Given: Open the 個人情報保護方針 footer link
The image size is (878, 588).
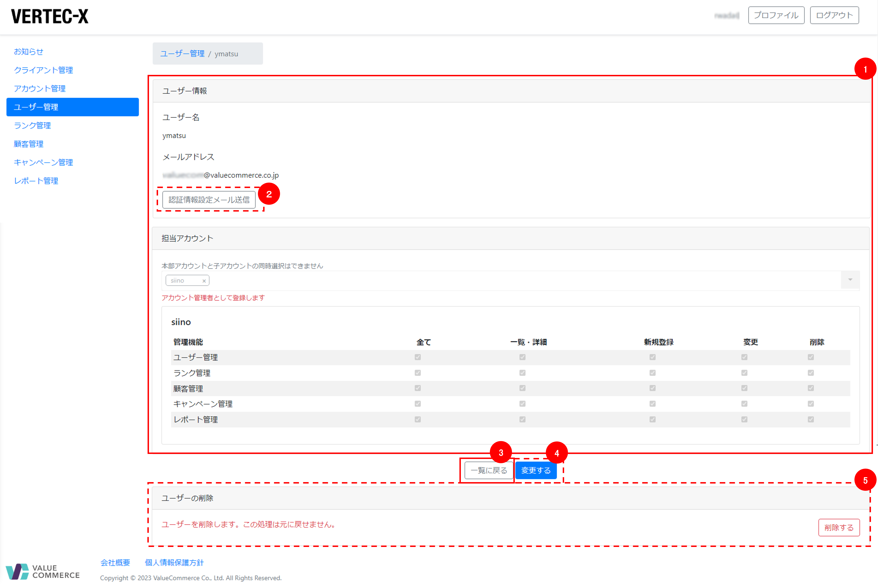Looking at the screenshot, I should coord(174,562).
